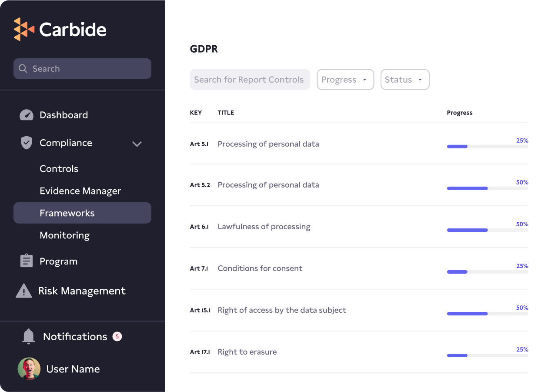
Task: Collapse the Compliance section chevron
Action: (x=137, y=144)
